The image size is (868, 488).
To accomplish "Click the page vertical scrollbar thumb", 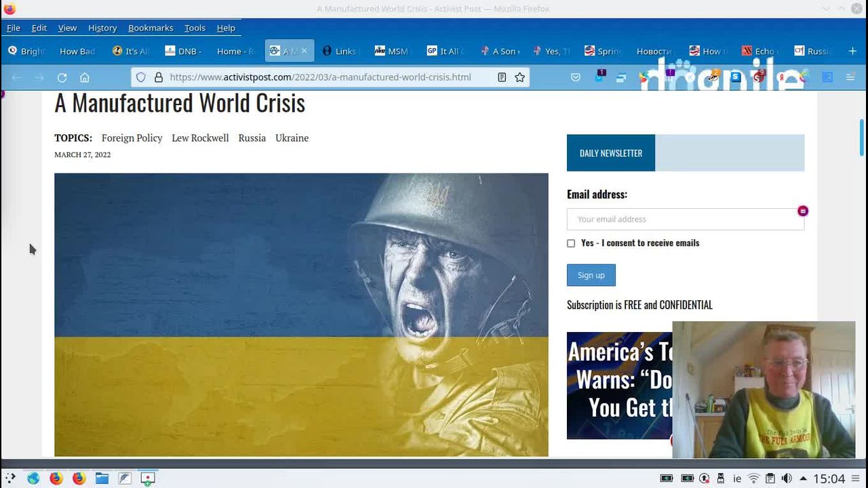I will [862, 138].
